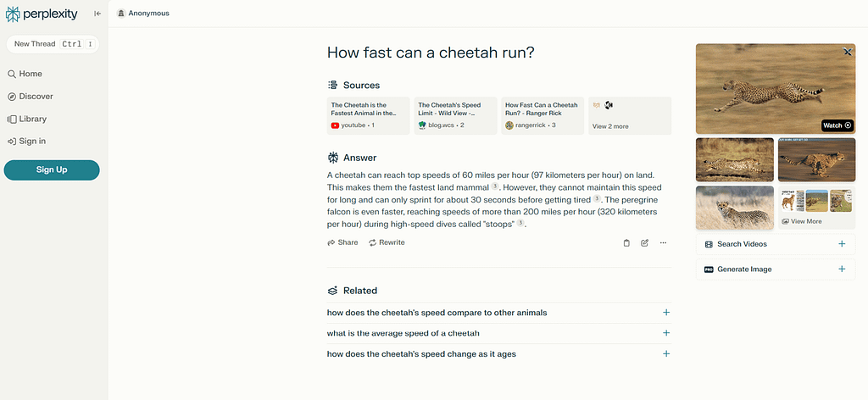Expand 'how does the cheetah's speed compare' question
The image size is (868, 400).
666,313
